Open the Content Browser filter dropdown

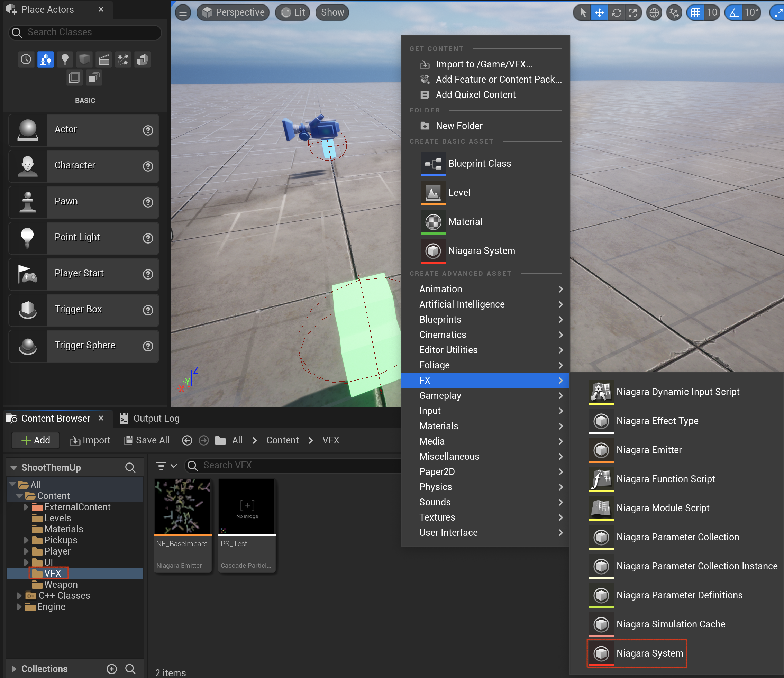point(166,466)
